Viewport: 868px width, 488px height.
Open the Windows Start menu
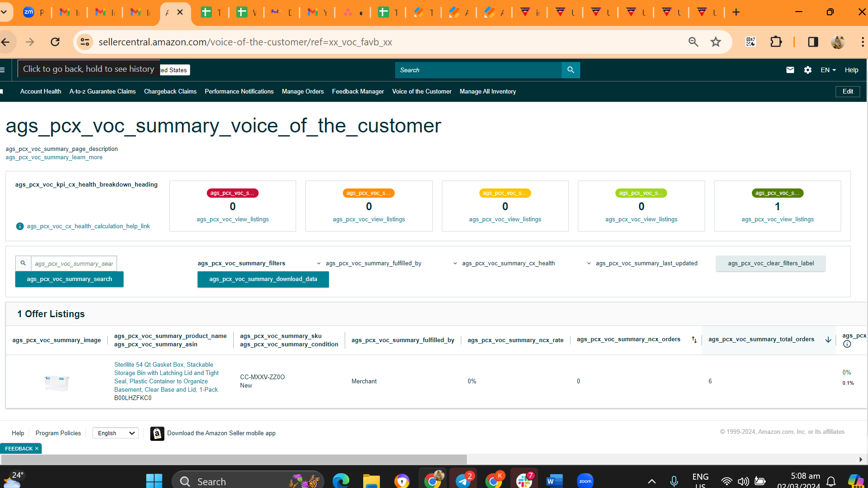154,482
